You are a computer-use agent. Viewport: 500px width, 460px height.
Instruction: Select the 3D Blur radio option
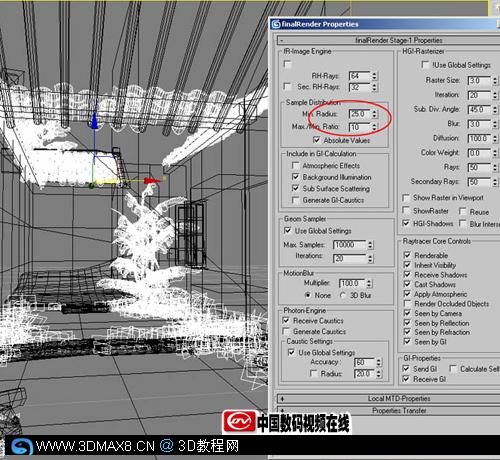click(343, 295)
